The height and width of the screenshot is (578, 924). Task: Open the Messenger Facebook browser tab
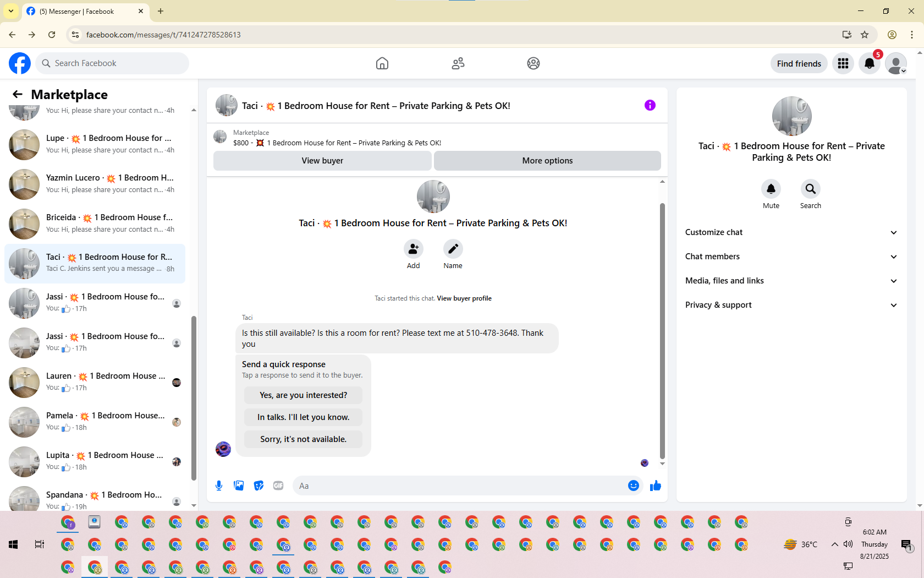tap(85, 12)
